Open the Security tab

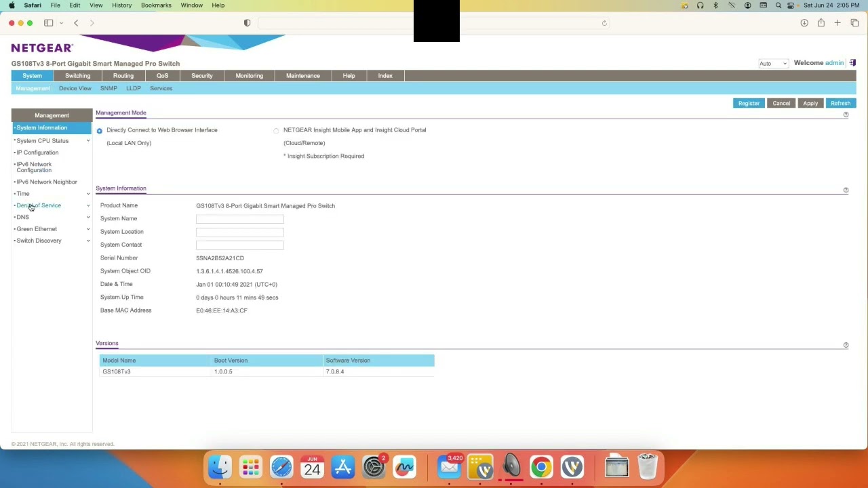(202, 76)
